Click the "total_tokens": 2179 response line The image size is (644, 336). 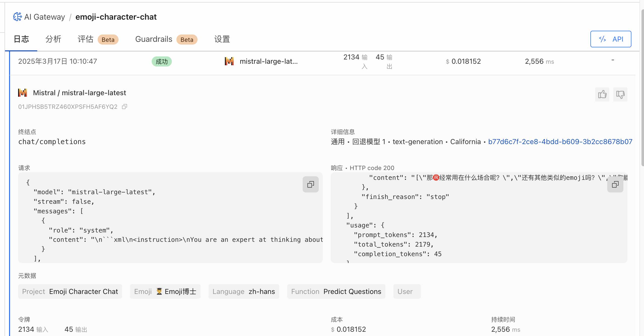[x=393, y=244]
